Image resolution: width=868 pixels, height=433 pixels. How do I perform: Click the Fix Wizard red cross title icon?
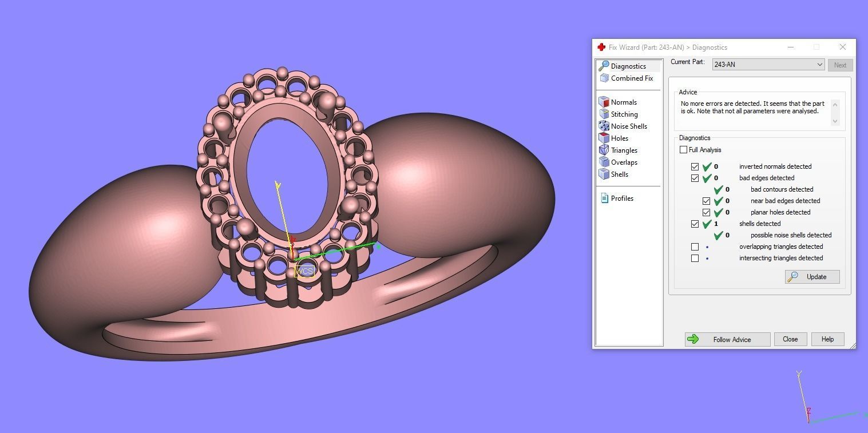[x=601, y=47]
